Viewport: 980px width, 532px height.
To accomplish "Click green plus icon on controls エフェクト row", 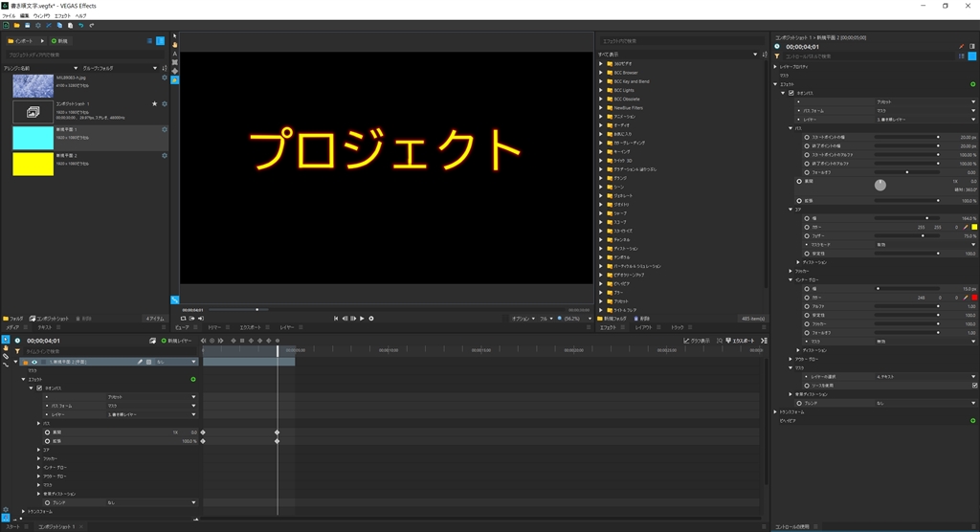I will pyautogui.click(x=972, y=84).
